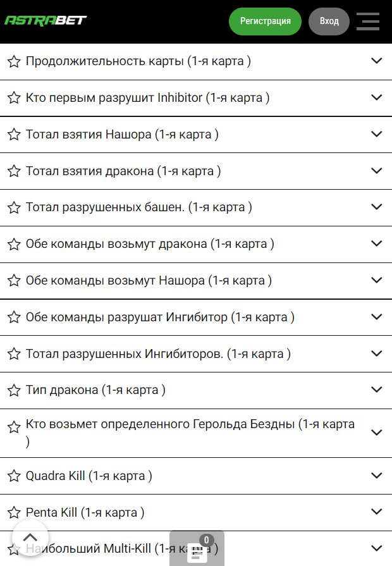The image size is (392, 566).
Task: Favorite the Quadra Kill market star
Action: point(14,476)
